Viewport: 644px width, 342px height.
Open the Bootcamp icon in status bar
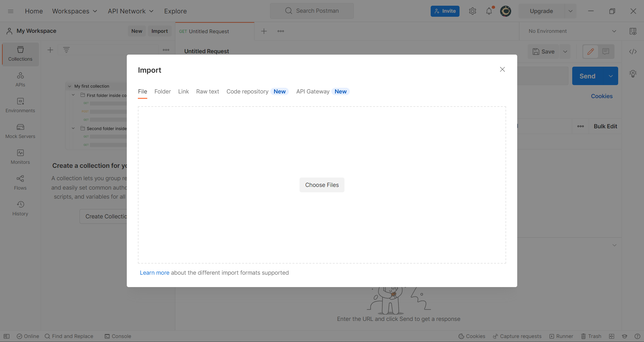(x=625, y=336)
